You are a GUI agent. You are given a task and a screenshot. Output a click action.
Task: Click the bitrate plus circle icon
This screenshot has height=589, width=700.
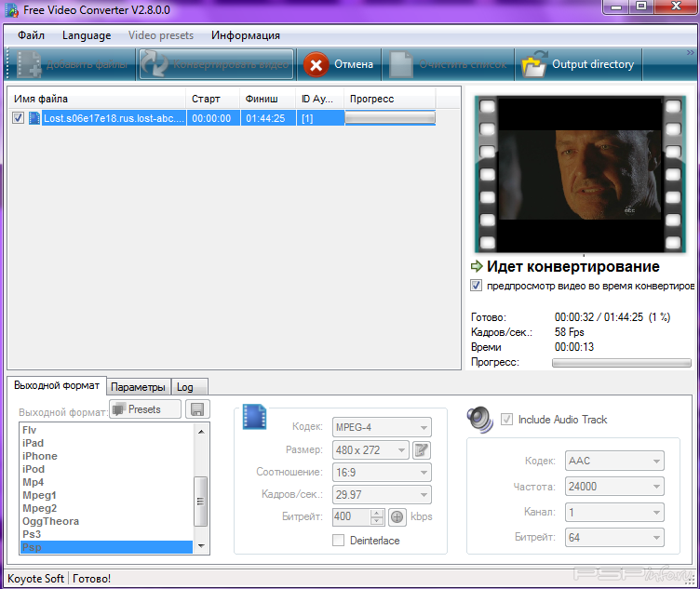[397, 516]
